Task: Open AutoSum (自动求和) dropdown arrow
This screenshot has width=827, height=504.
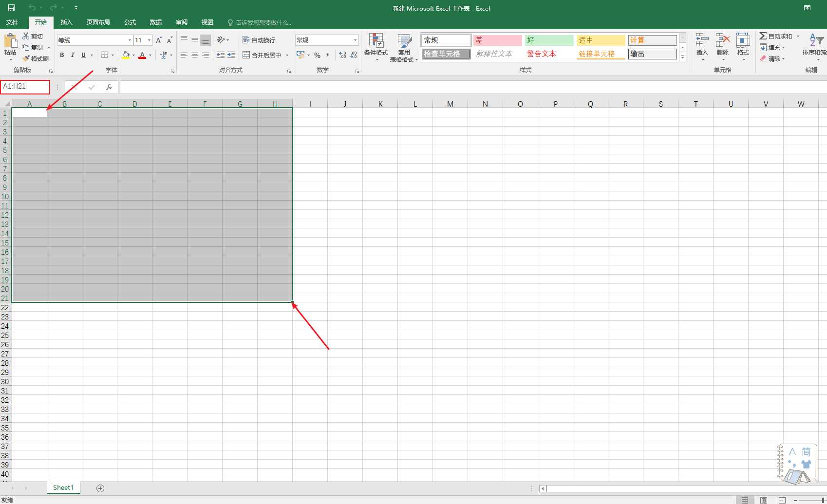Action: [x=798, y=36]
